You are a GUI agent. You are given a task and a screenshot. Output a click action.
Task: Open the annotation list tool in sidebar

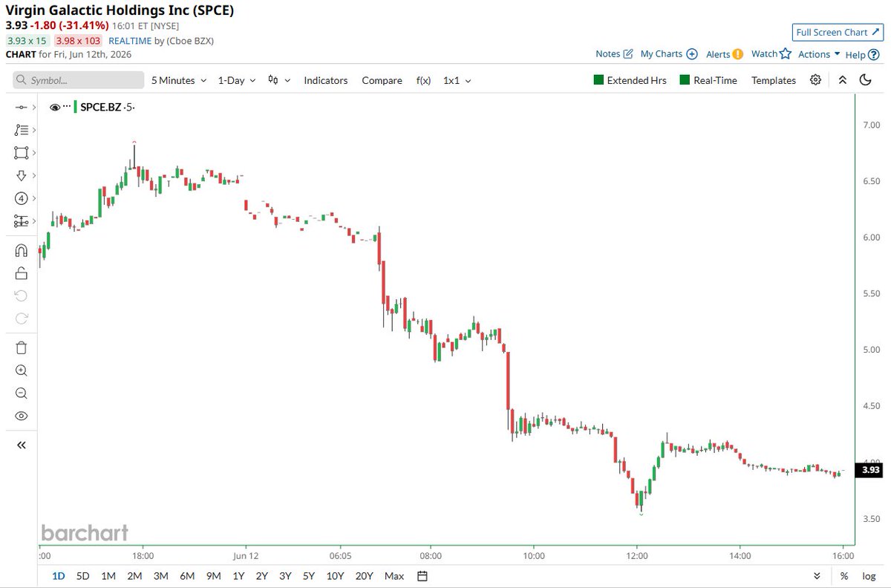(21, 130)
